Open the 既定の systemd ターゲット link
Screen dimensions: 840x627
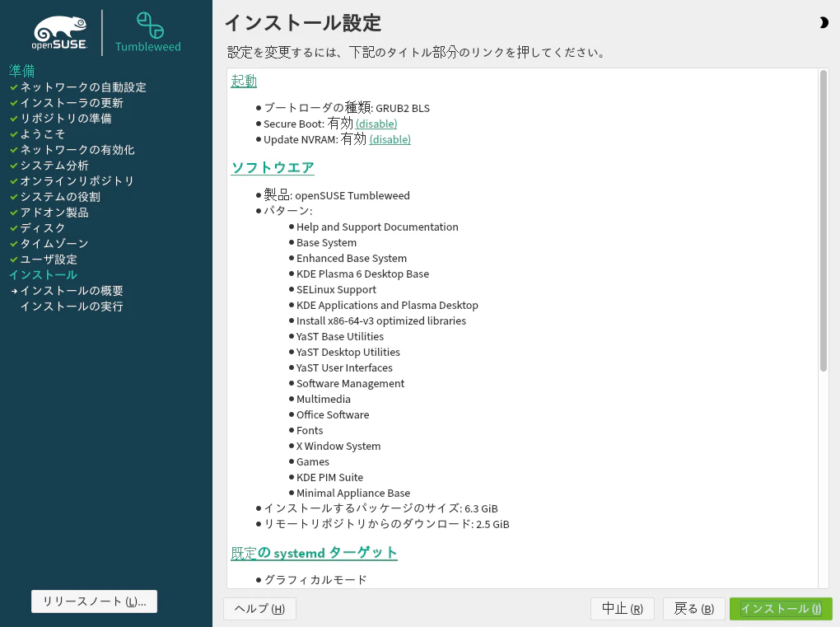coord(314,553)
